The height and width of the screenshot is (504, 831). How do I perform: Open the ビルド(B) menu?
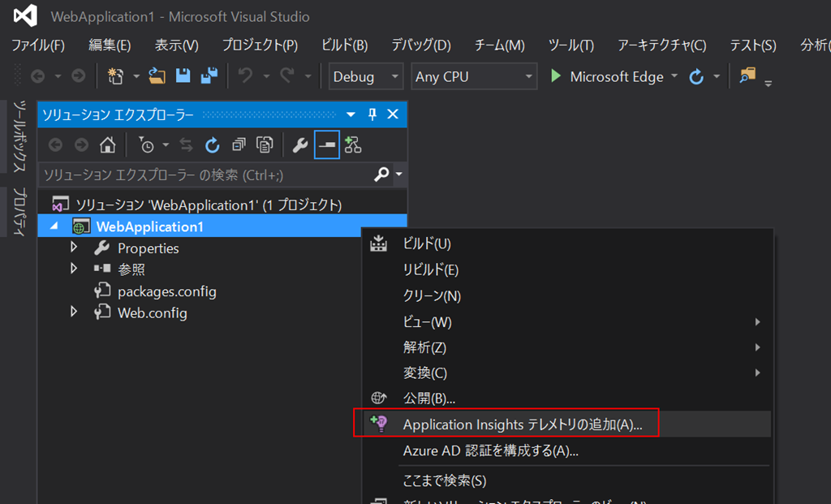[x=344, y=45]
